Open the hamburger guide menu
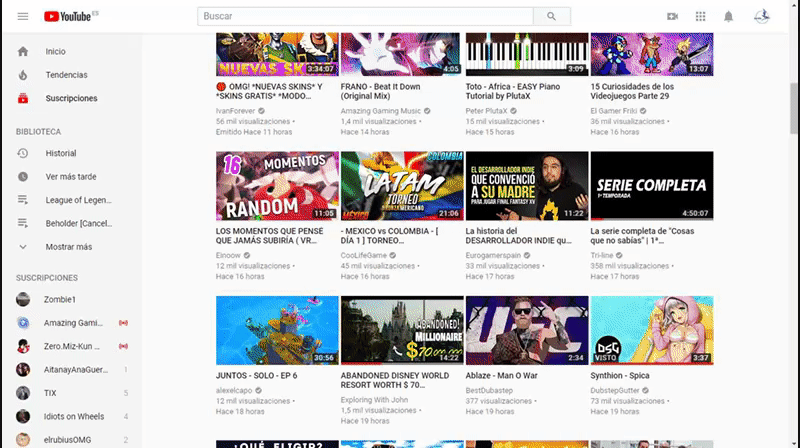800x448 pixels. pos(23,16)
